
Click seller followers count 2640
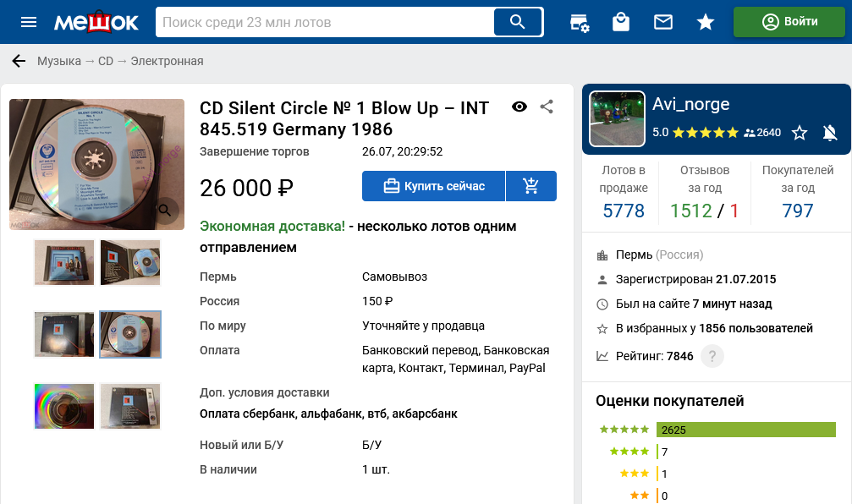pos(762,133)
